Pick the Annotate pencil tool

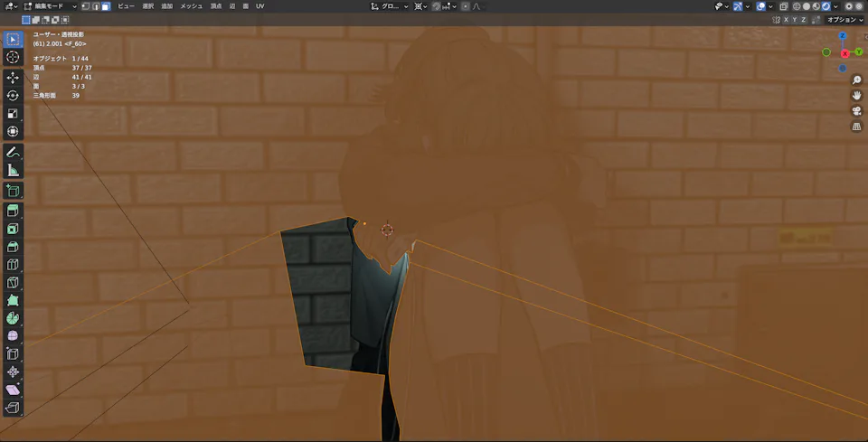13,152
